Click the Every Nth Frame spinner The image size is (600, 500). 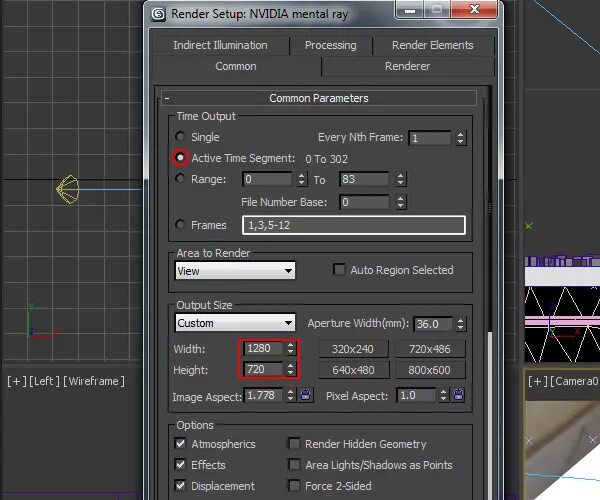(x=461, y=138)
